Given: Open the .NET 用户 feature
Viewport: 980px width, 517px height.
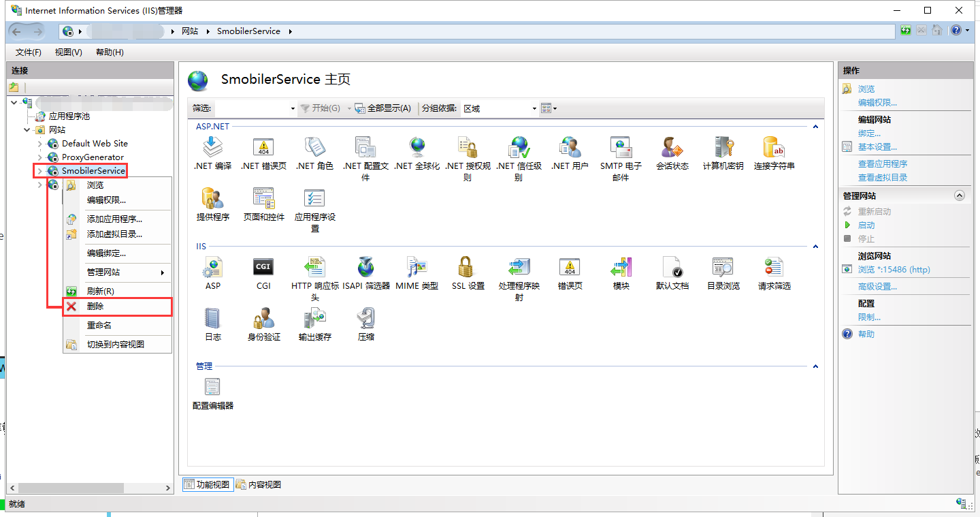Looking at the screenshot, I should pos(570,153).
